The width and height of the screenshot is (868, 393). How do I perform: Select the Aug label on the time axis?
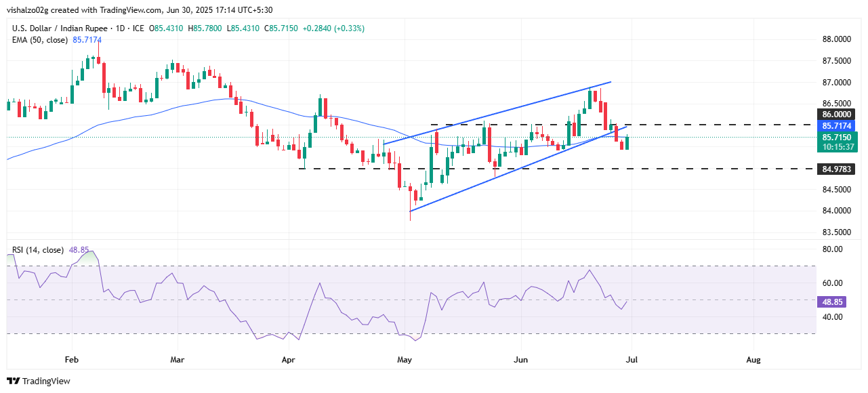(752, 358)
